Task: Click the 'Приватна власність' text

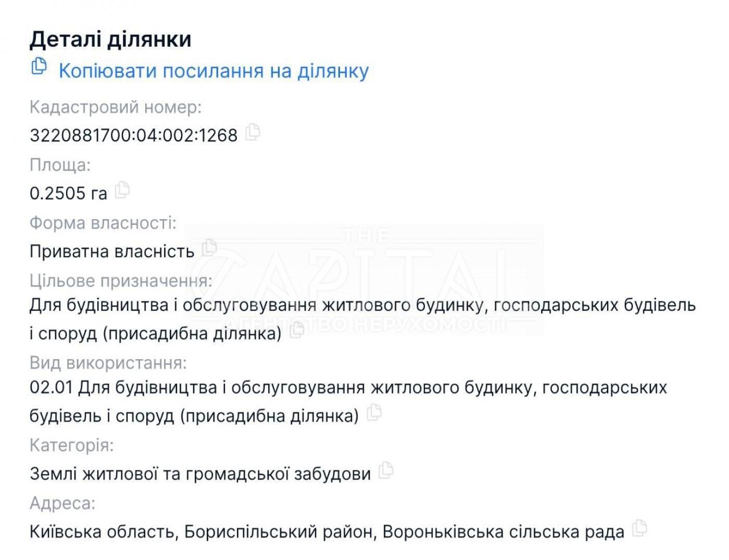Action: point(112,251)
